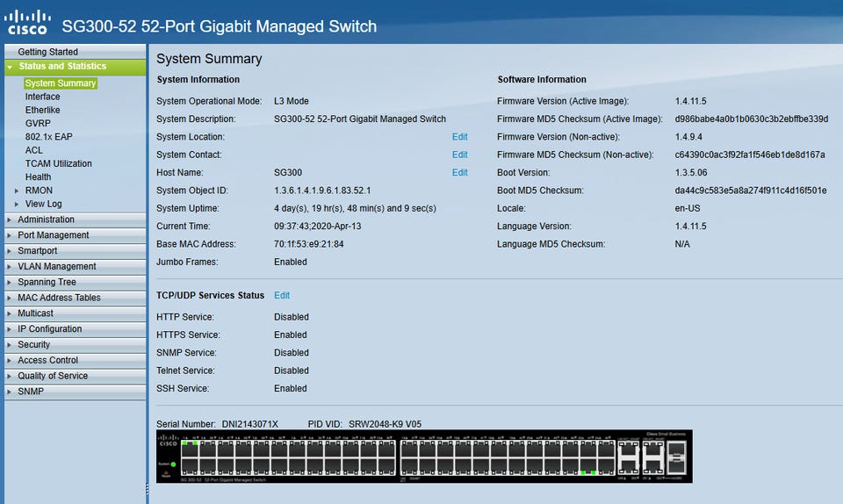Screen dimensions: 843x504
Task: Expand the RMON submenu
Action: [17, 191]
